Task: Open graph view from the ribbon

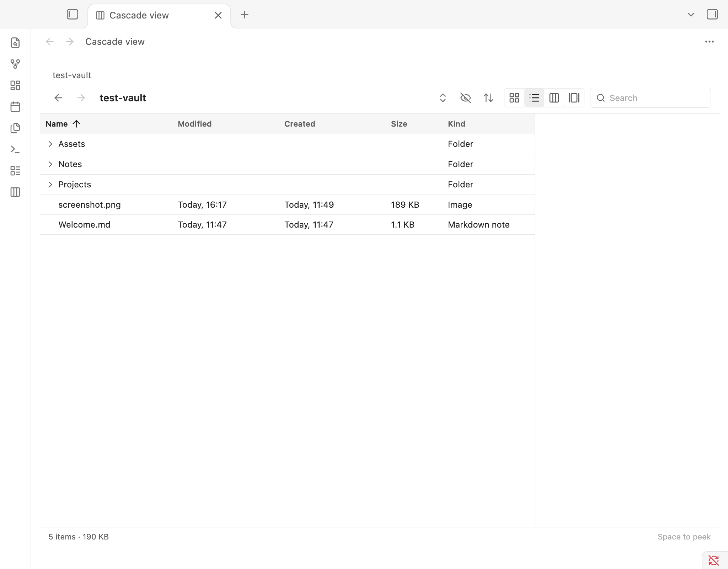Action: pyautogui.click(x=15, y=64)
